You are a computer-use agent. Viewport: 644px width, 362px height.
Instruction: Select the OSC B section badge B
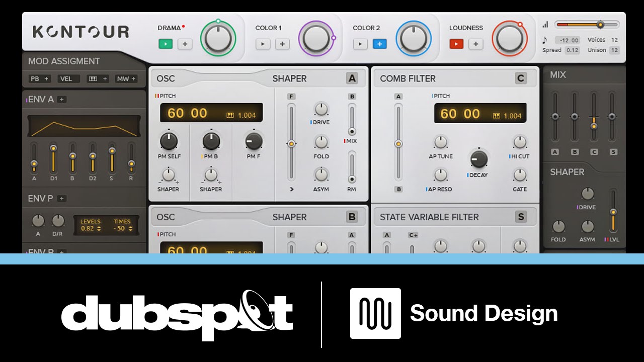(352, 217)
